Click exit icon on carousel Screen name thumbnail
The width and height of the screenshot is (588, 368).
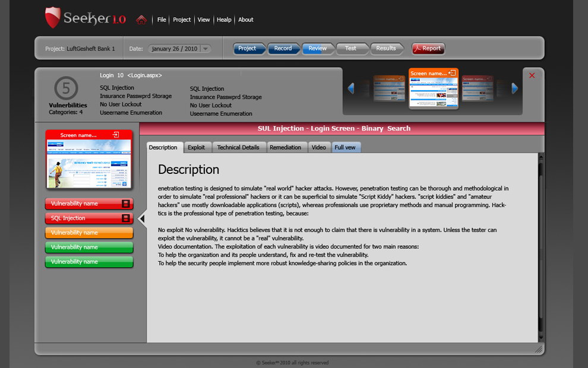452,73
